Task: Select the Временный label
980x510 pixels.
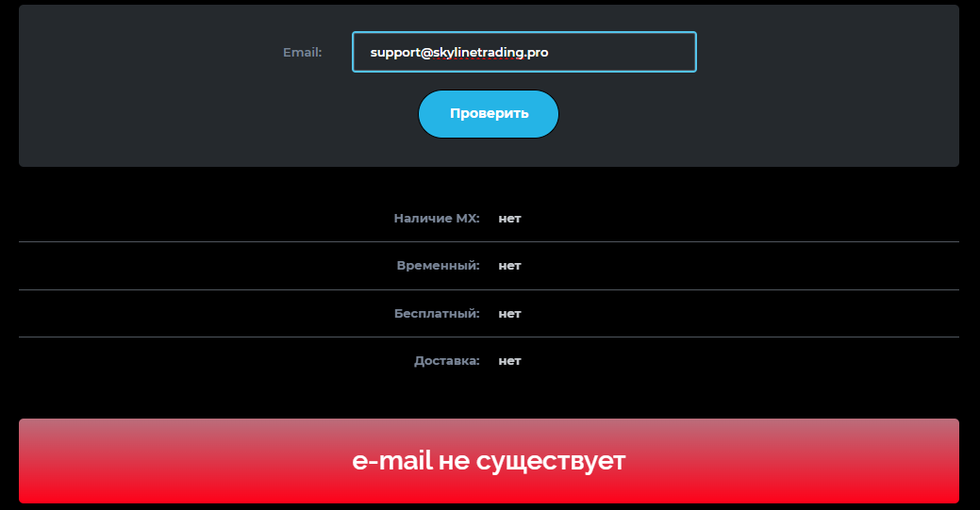Action: click(438, 266)
